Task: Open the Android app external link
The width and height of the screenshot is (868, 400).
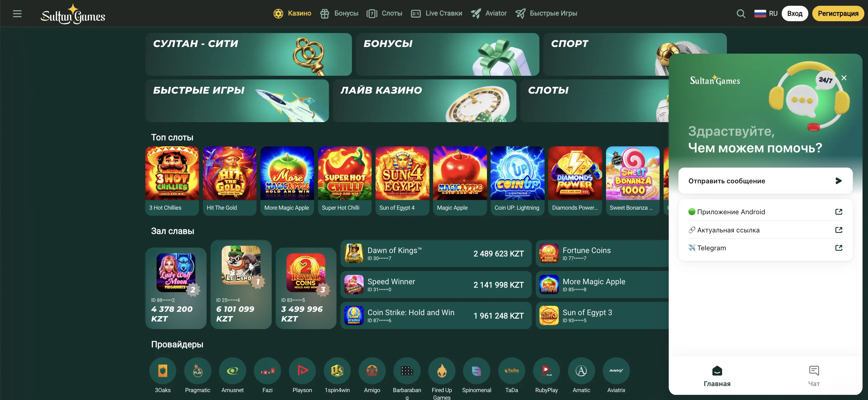Action: (x=838, y=212)
